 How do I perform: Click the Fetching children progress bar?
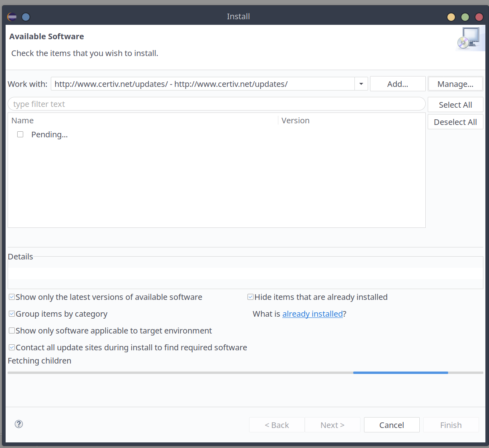coord(245,373)
